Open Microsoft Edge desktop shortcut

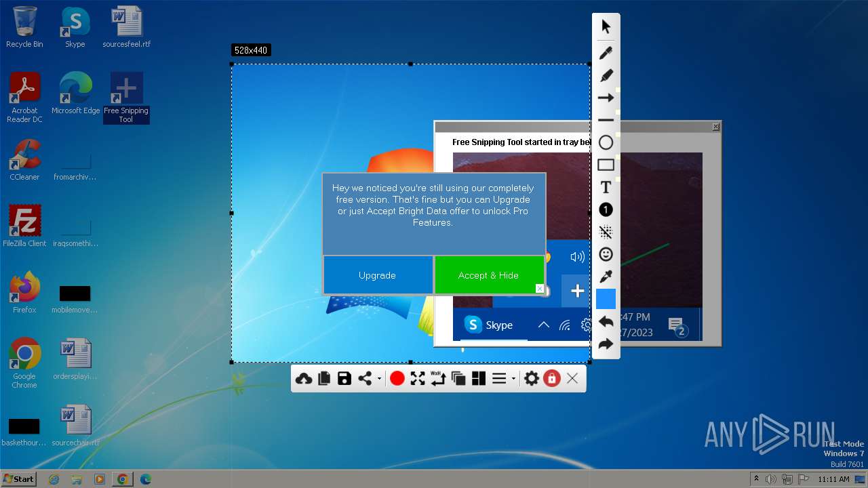click(x=75, y=94)
